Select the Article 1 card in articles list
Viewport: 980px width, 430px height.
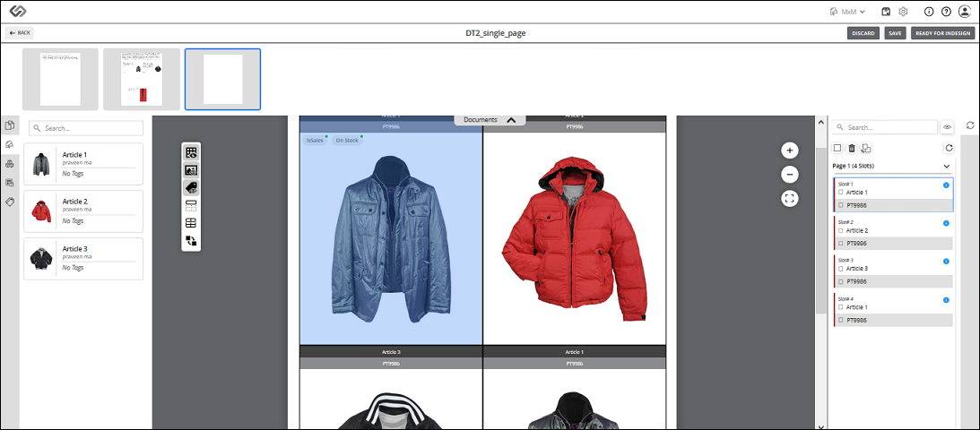tap(83, 164)
